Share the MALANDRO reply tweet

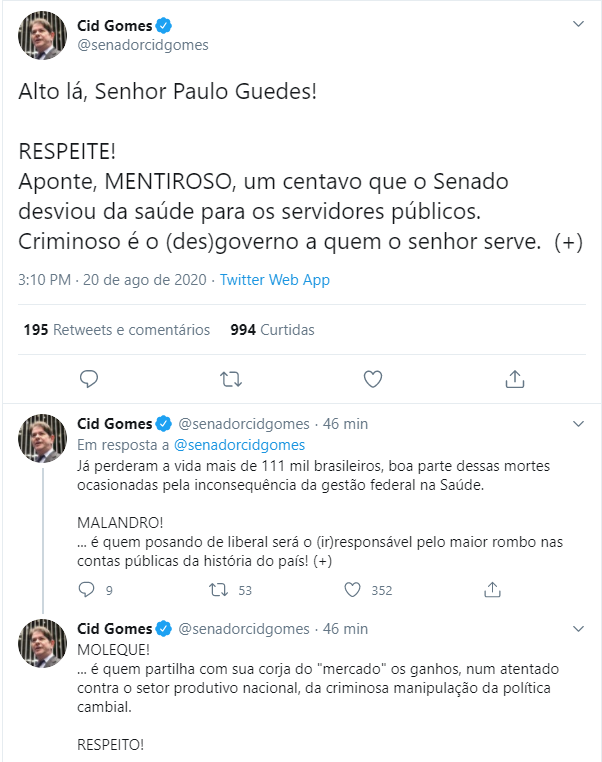click(x=492, y=589)
